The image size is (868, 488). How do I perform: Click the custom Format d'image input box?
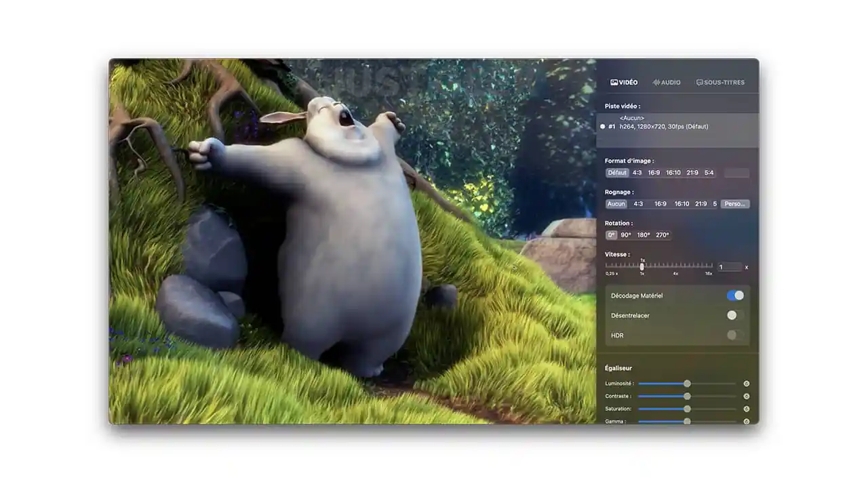pyautogui.click(x=736, y=173)
